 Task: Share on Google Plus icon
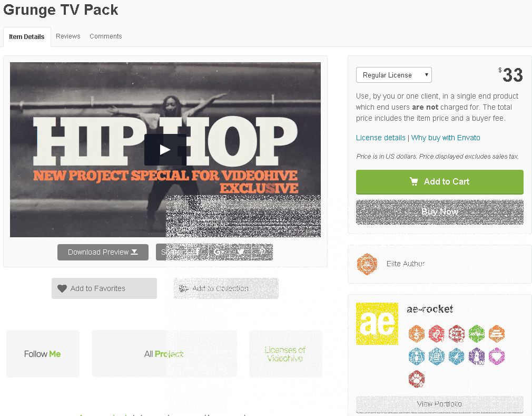coord(219,252)
